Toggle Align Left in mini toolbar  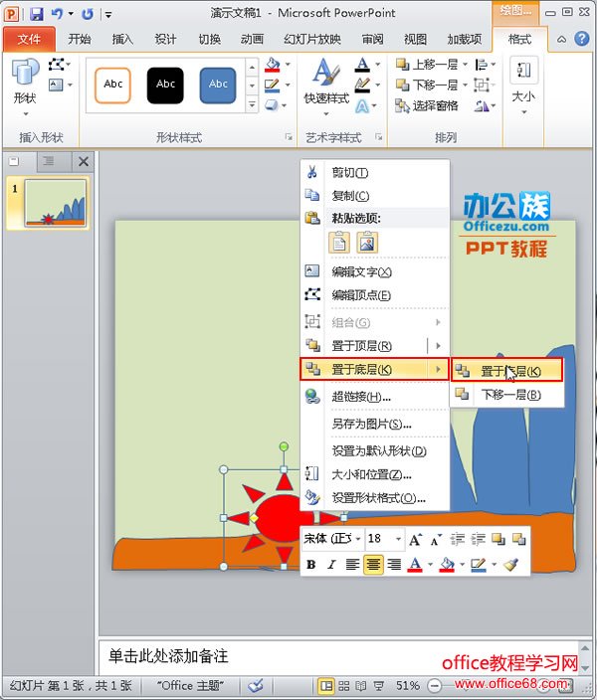click(x=352, y=565)
